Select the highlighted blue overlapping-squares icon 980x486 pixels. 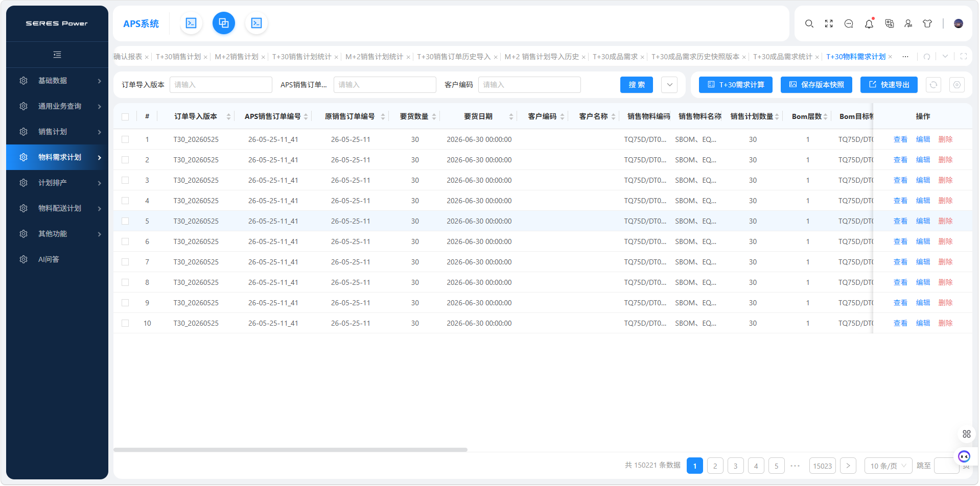click(x=224, y=23)
